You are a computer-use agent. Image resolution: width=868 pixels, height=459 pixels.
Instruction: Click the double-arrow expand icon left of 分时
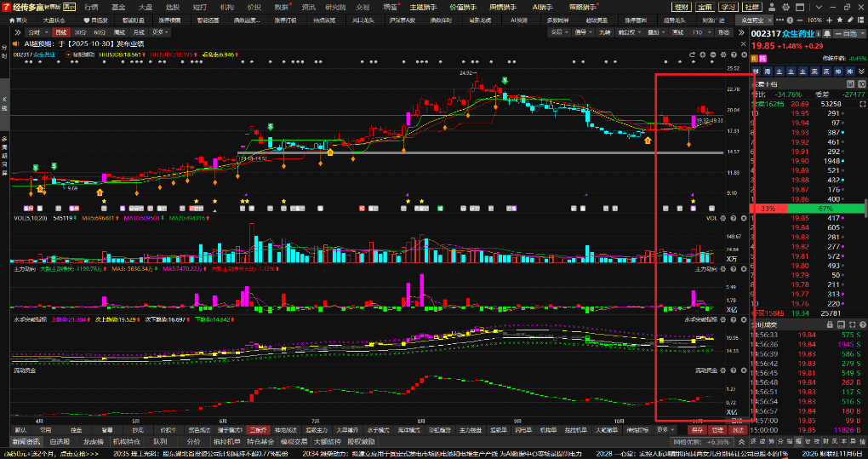(x=18, y=32)
